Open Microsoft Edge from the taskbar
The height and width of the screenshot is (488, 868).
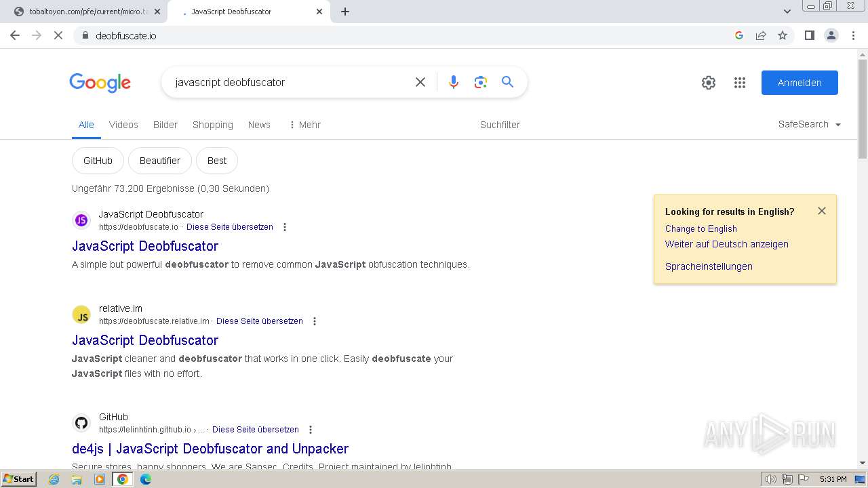[x=145, y=479]
